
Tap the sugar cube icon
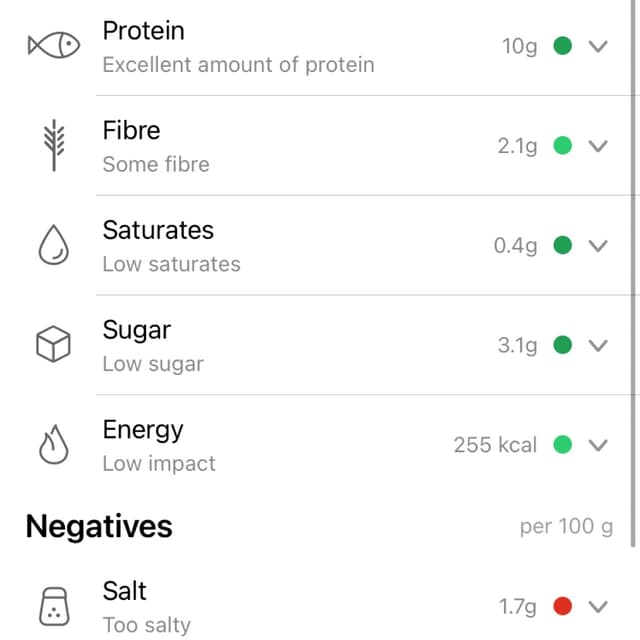pyautogui.click(x=53, y=346)
